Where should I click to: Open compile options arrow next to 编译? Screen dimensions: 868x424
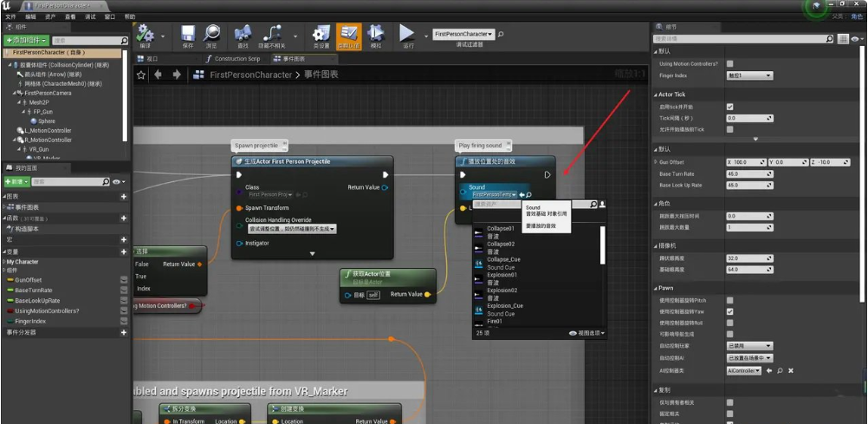162,36
